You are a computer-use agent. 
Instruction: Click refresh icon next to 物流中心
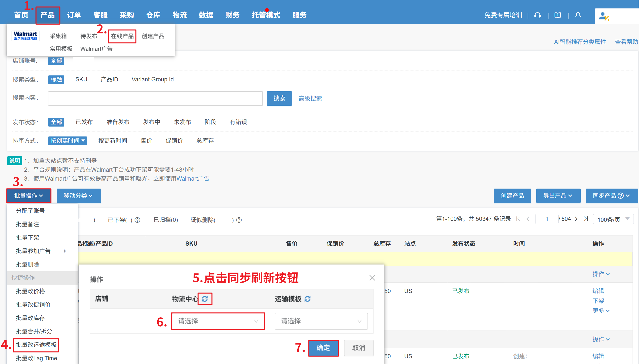coord(205,299)
